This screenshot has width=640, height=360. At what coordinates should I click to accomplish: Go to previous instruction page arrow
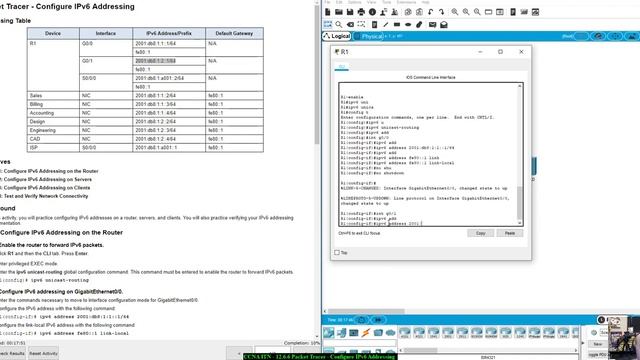coord(239,353)
